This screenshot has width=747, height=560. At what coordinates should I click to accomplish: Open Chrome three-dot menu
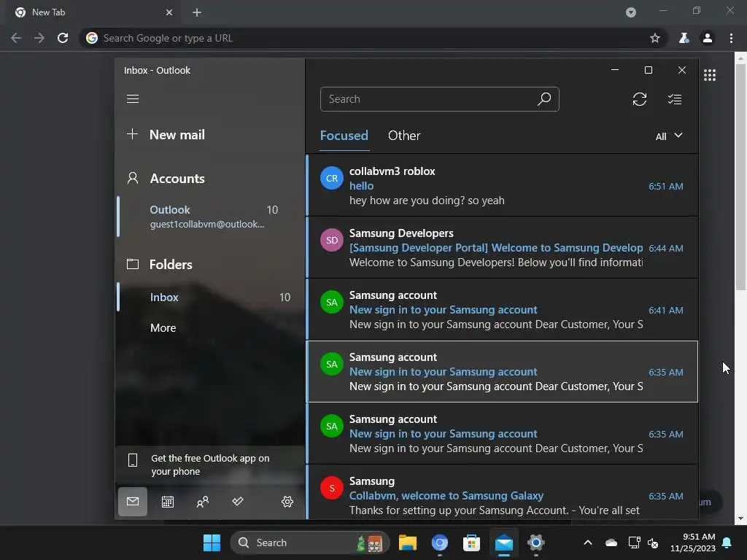pyautogui.click(x=731, y=38)
